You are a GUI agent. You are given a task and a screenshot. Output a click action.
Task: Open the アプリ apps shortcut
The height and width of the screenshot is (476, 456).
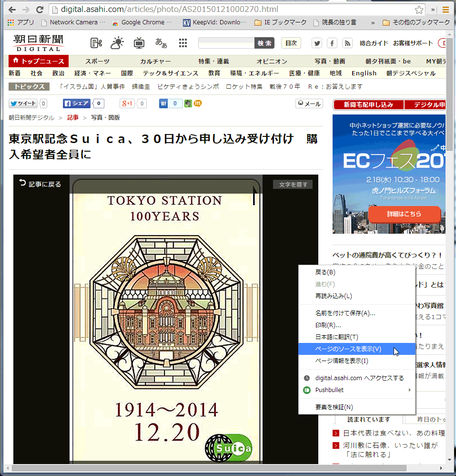(x=20, y=22)
